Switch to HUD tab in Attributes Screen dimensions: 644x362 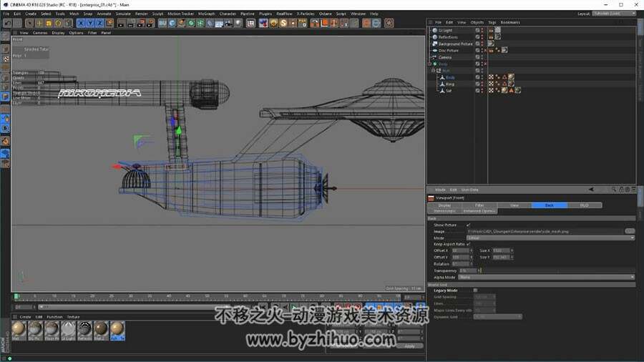click(585, 205)
